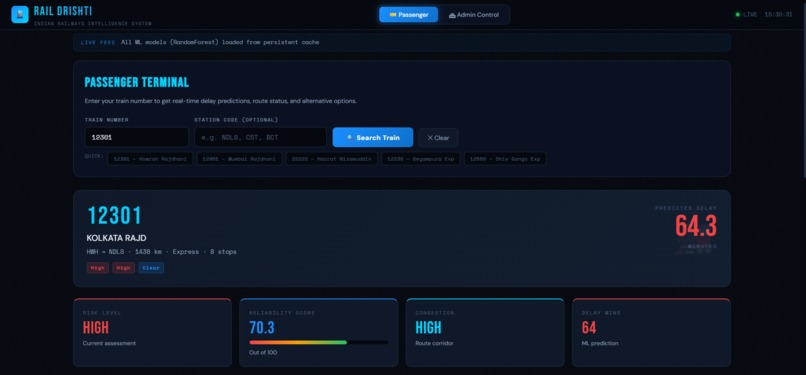Focus the Train Number input field
This screenshot has width=806, height=375.
click(136, 137)
